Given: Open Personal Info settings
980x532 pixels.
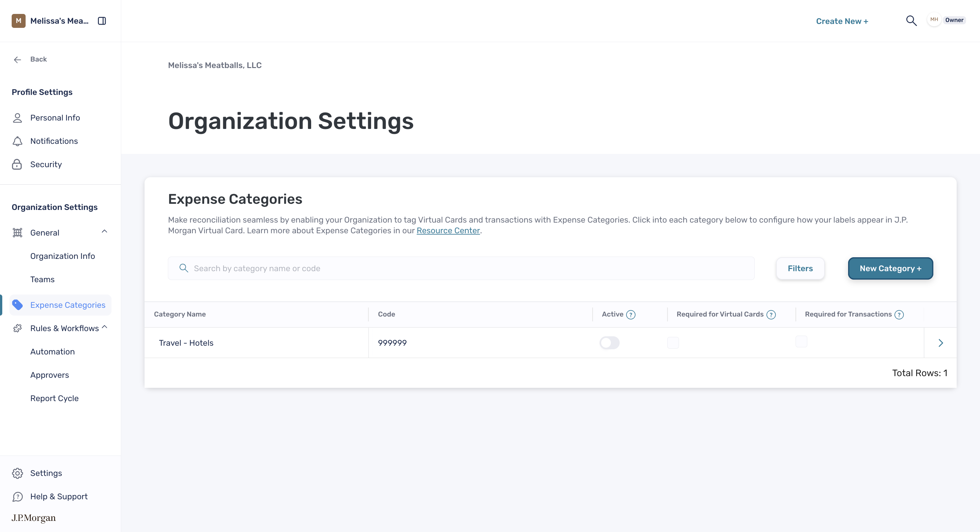Looking at the screenshot, I should pos(55,118).
